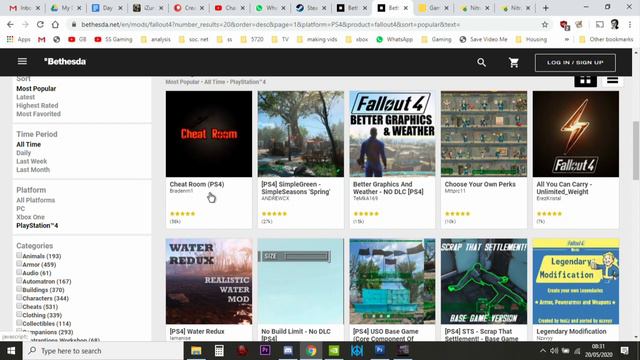The height and width of the screenshot is (360, 640).
Task: Click the Log In / Sign Up button
Action: click(x=575, y=62)
